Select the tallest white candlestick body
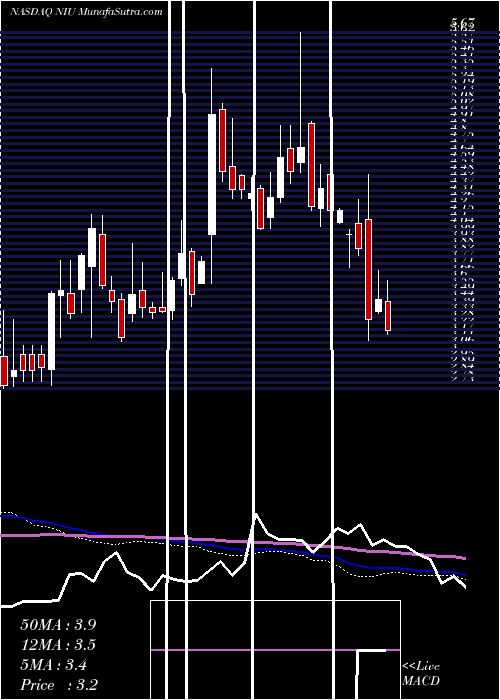Viewport: 500px width, 700px height. pyautogui.click(x=212, y=174)
